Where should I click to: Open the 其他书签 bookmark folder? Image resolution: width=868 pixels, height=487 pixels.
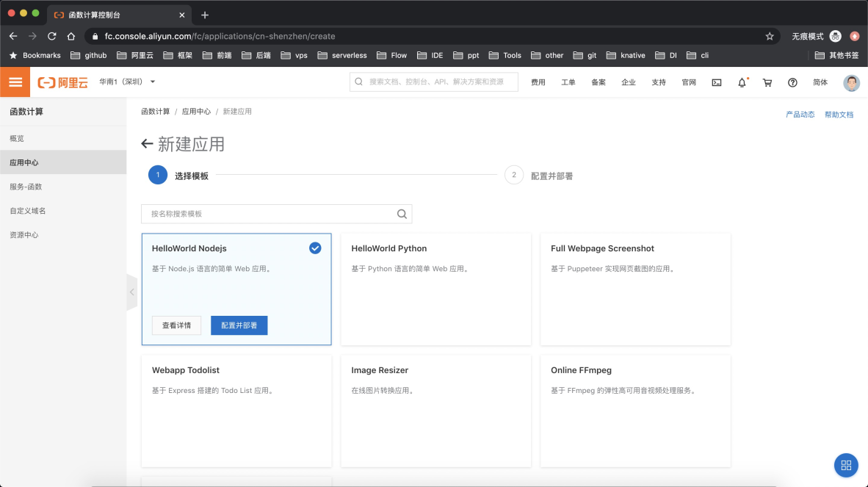836,55
